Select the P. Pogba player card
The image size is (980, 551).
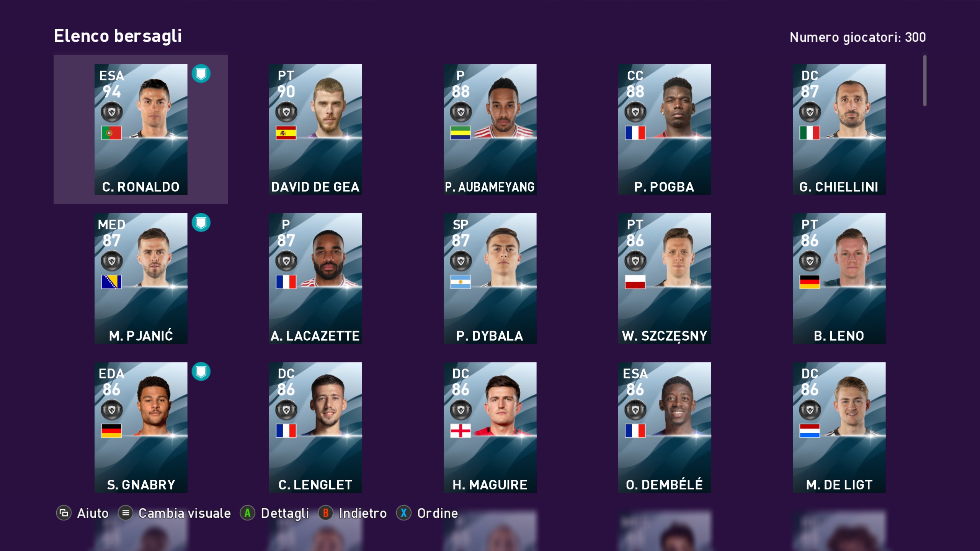(665, 129)
